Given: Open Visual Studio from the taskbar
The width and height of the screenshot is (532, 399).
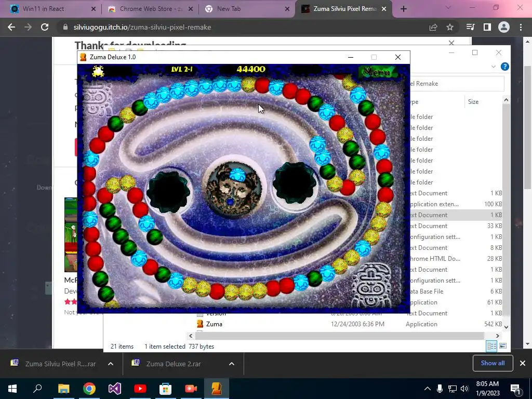Looking at the screenshot, I should [x=115, y=389].
